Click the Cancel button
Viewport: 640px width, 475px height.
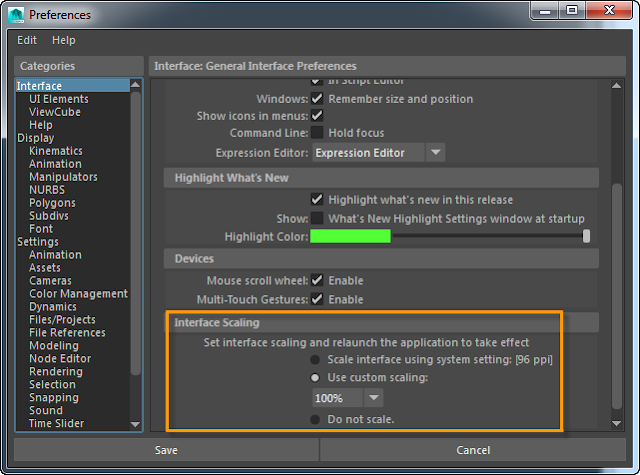[473, 450]
